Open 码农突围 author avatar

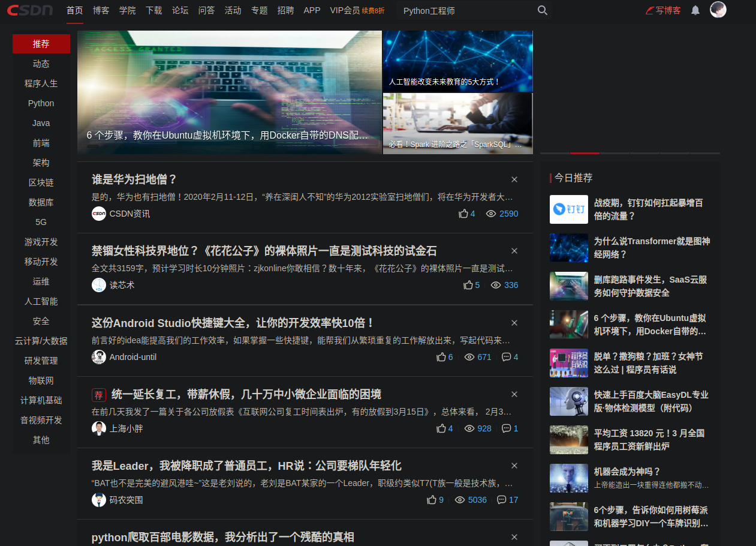point(99,500)
